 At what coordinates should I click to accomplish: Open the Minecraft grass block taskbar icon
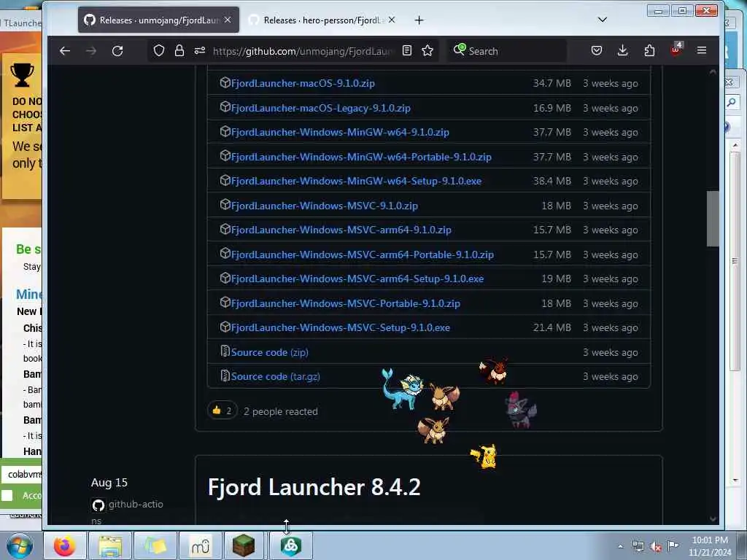(244, 545)
